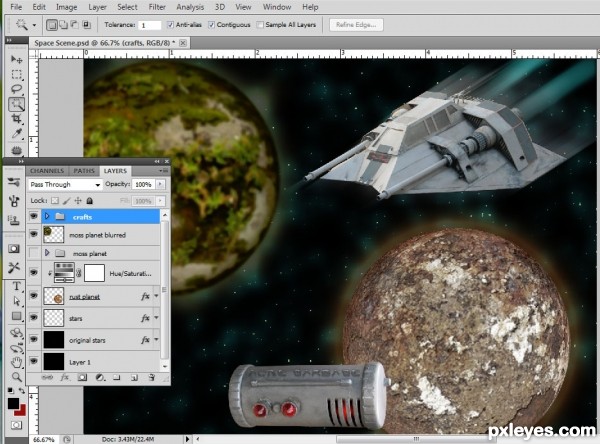
Task: Add a layer style via bottom fx icon
Action: pos(65,377)
